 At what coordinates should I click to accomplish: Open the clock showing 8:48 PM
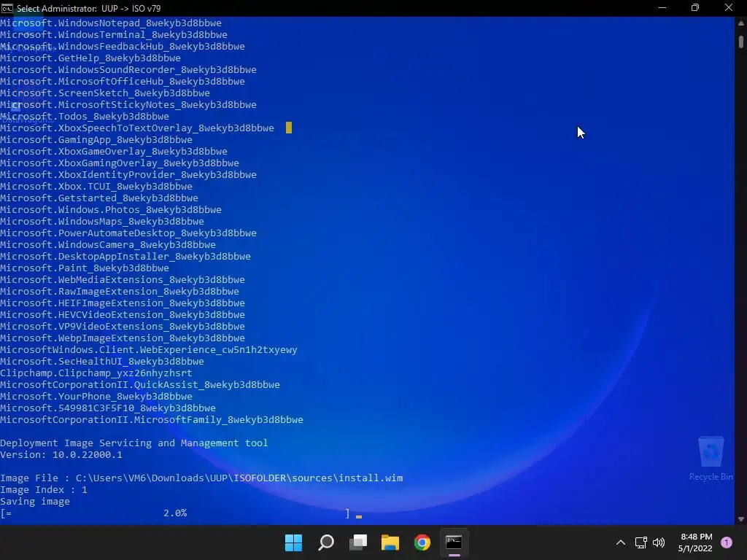pos(695,542)
